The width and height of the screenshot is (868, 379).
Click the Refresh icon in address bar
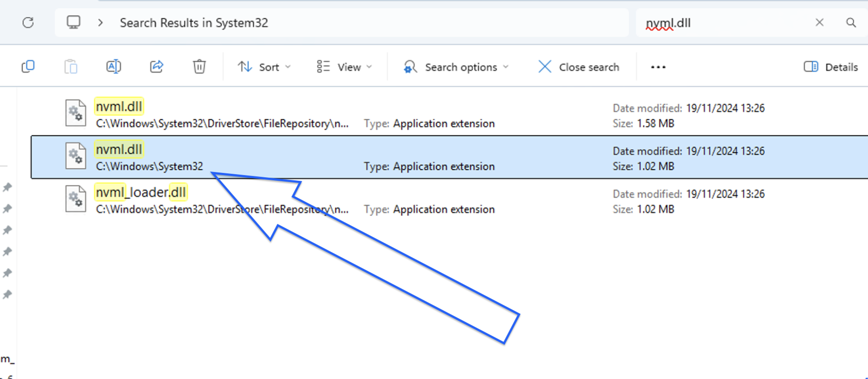pos(28,23)
